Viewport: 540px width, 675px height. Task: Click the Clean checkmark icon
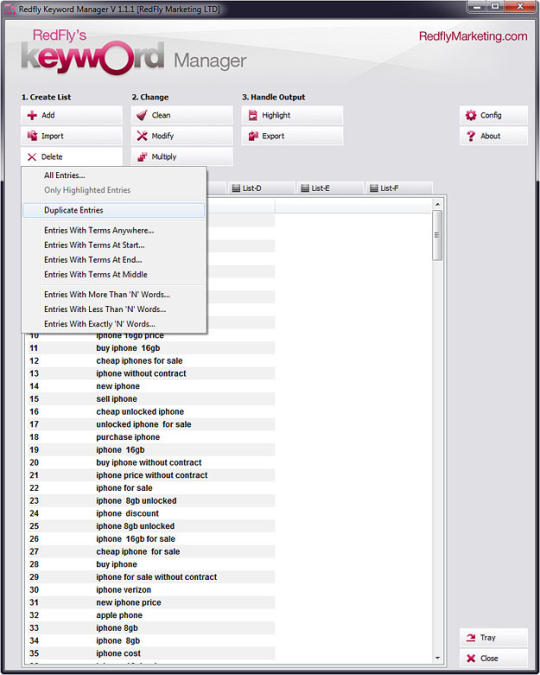[142, 115]
